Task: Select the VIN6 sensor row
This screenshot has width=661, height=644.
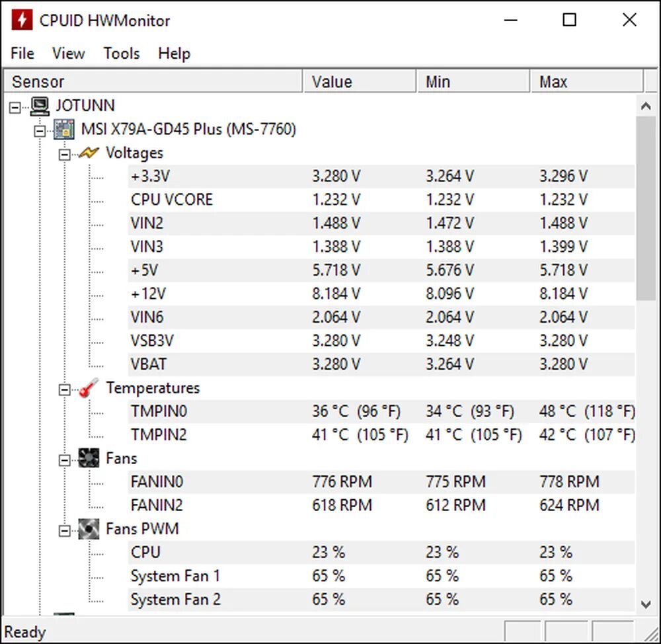Action: pos(381,317)
